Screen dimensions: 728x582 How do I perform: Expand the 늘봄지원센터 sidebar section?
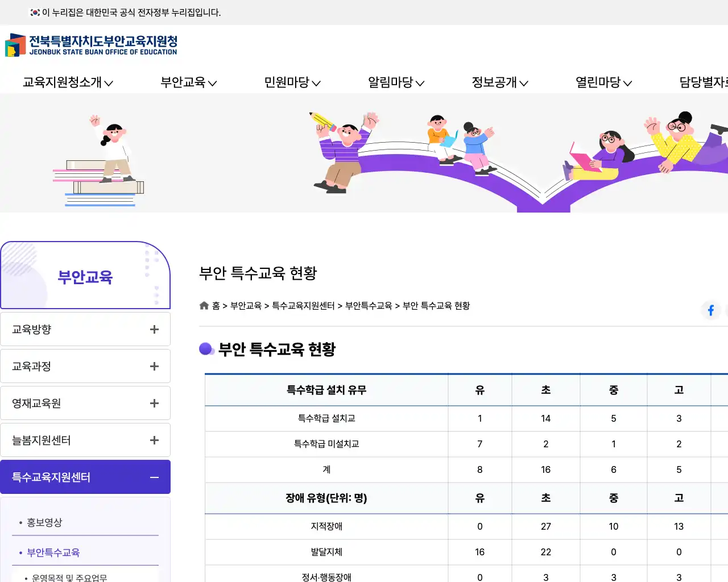(85, 440)
